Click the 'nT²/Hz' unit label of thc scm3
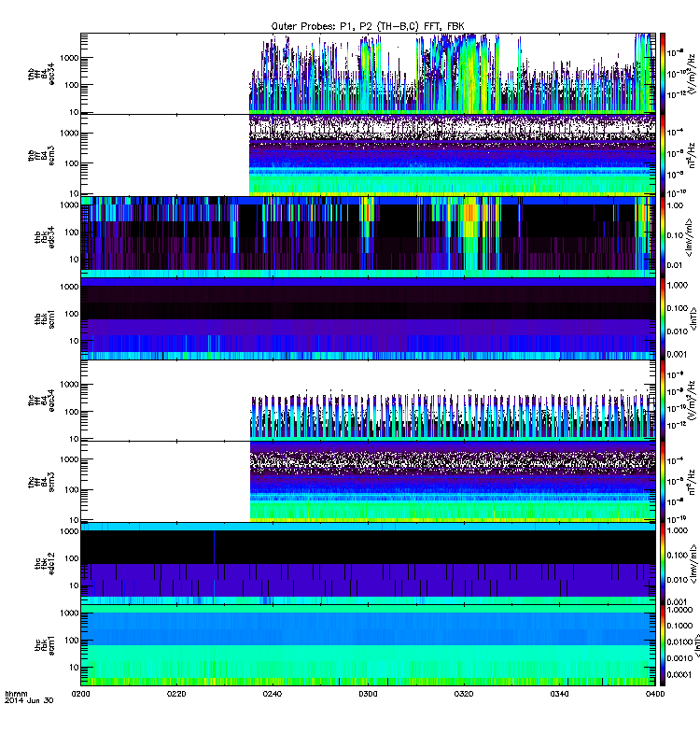 [692, 482]
